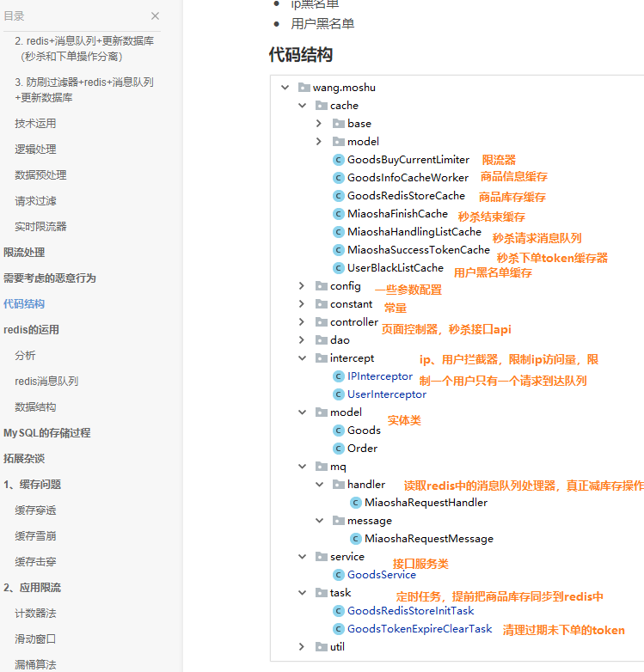Navigate to 限流处理 section

click(24, 253)
